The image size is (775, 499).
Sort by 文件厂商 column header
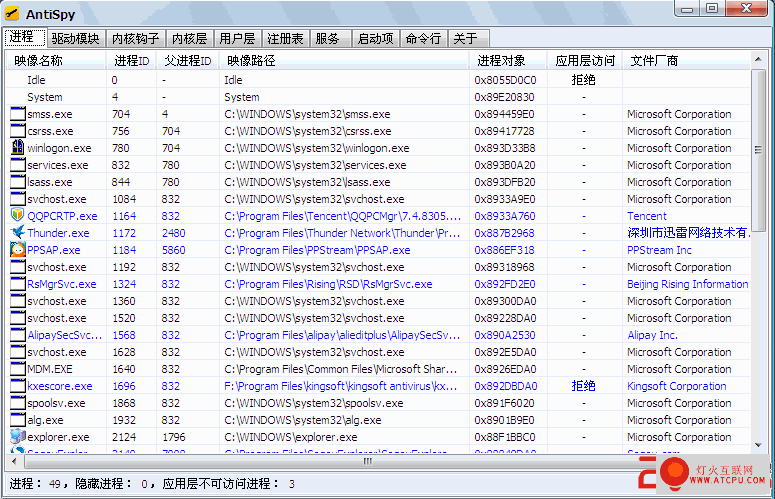(x=686, y=60)
